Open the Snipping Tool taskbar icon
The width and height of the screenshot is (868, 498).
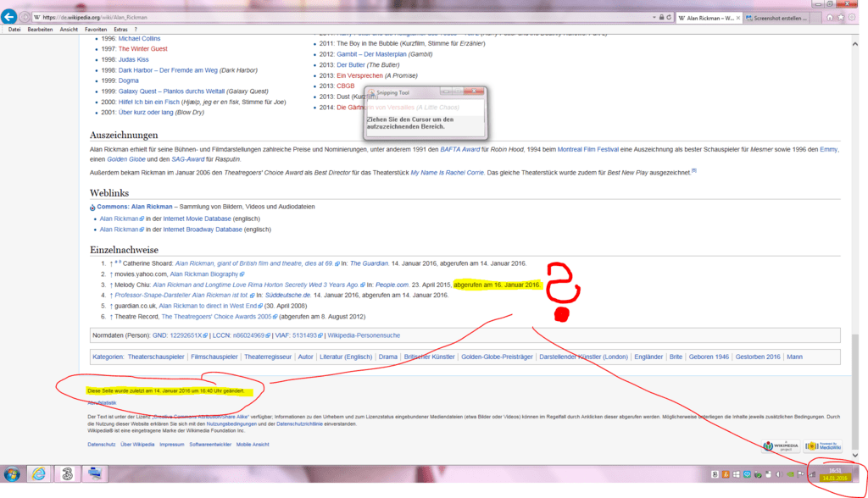coord(95,473)
